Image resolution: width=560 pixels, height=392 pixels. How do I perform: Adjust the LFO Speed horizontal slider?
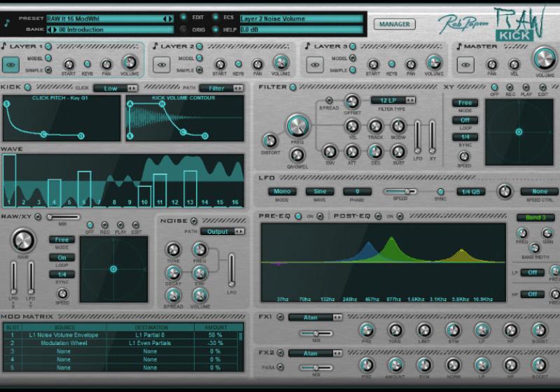tap(400, 191)
